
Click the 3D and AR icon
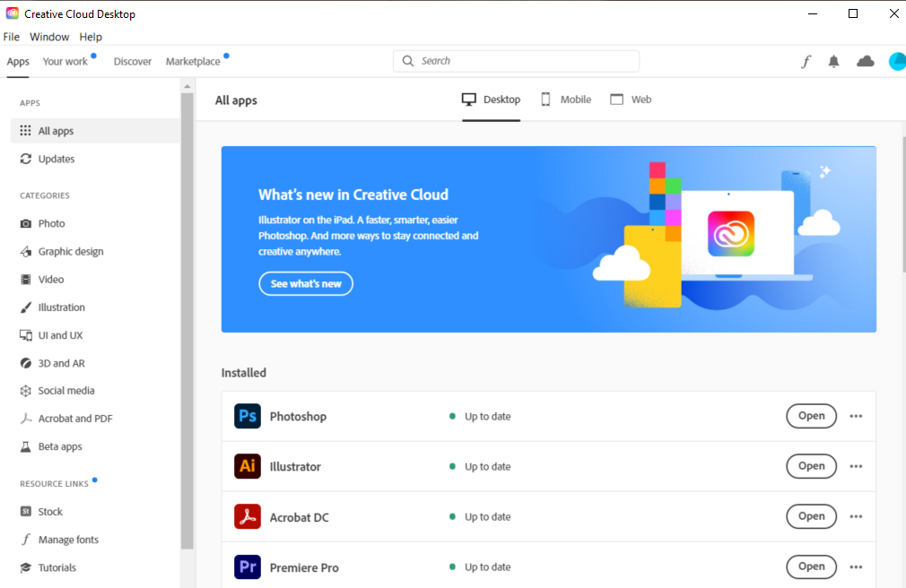(25, 363)
